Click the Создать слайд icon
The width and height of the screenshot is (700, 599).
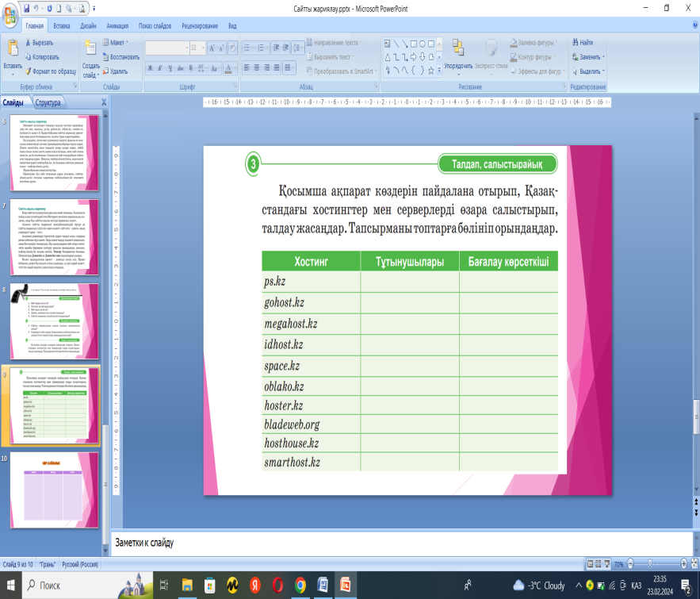point(90,49)
